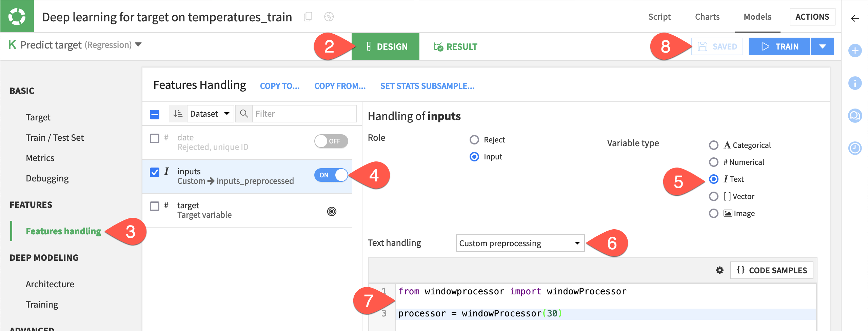The width and height of the screenshot is (868, 331).
Task: Click the target variable bullseye icon
Action: click(x=331, y=211)
